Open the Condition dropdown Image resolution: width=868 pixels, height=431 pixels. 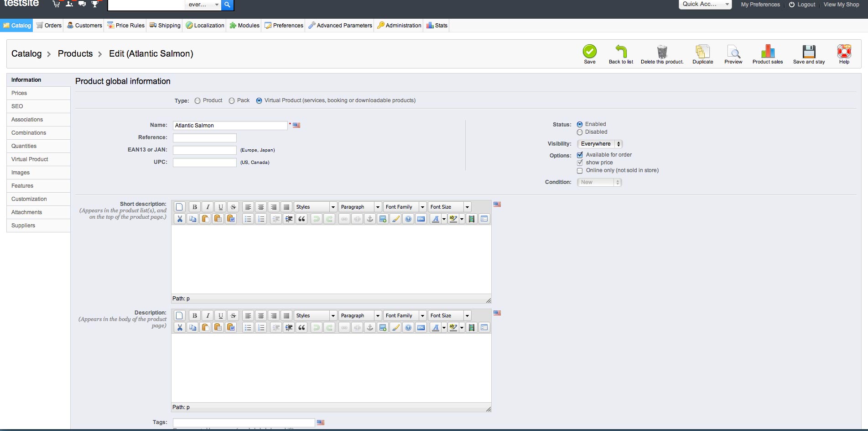tap(599, 182)
